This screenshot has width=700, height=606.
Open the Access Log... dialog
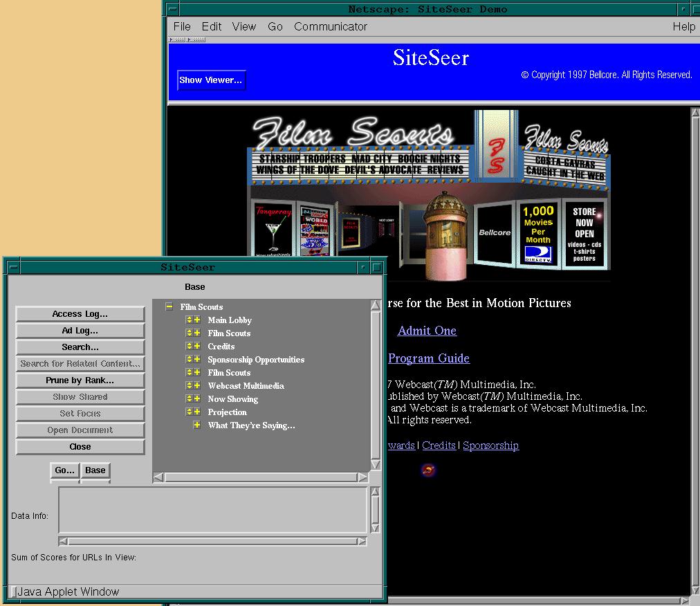pyautogui.click(x=80, y=314)
